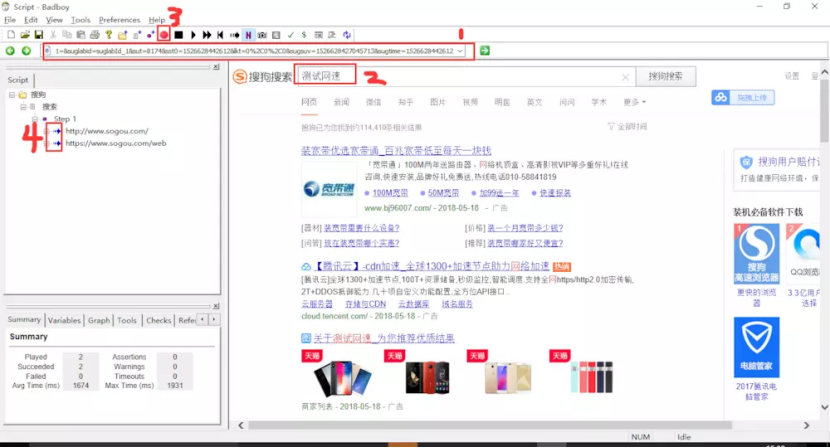The width and height of the screenshot is (830, 448).
Task: Copy the selected item from toolbar
Action: click(x=67, y=35)
